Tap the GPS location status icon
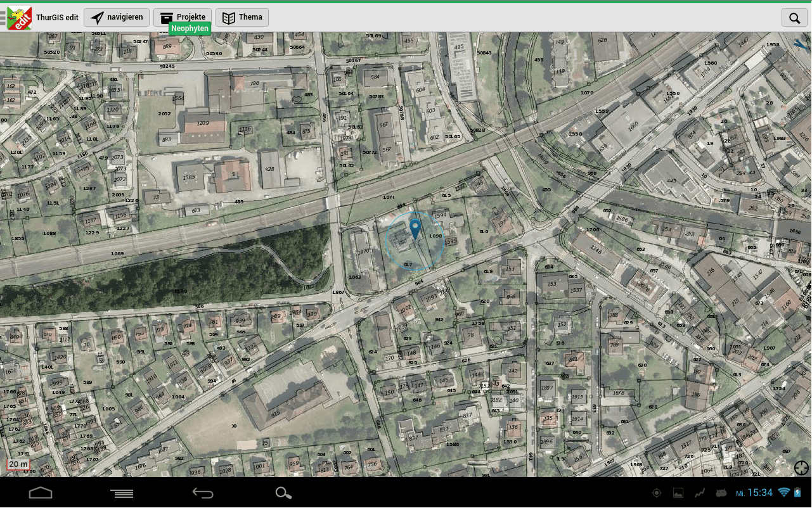The image size is (812, 508). pos(656,493)
